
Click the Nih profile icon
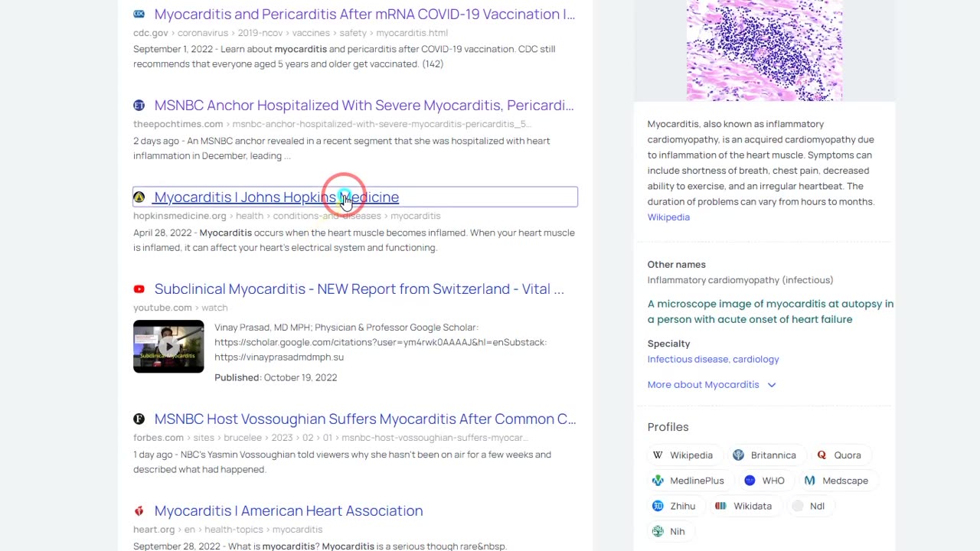click(658, 531)
